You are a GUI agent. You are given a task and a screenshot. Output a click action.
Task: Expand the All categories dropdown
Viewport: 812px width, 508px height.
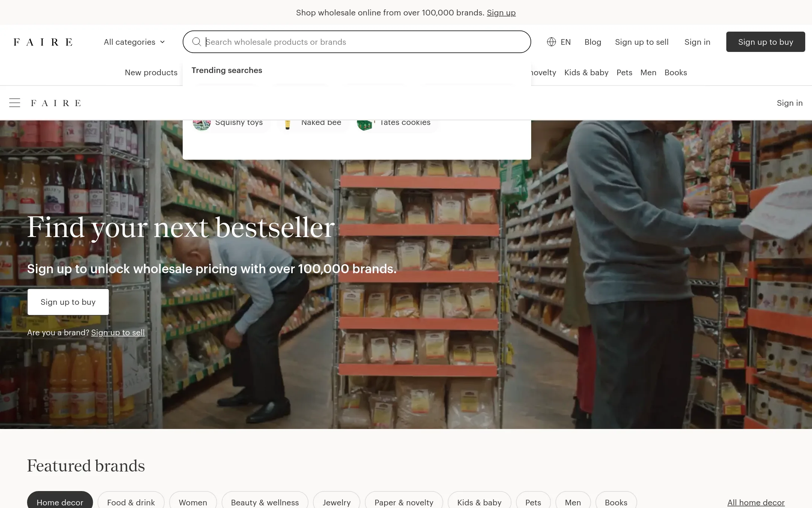coord(134,42)
